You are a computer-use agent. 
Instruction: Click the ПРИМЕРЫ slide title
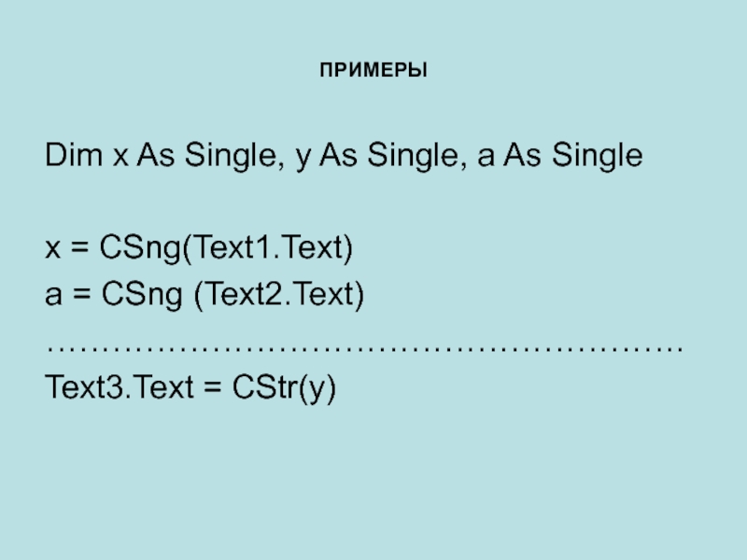[x=373, y=71]
